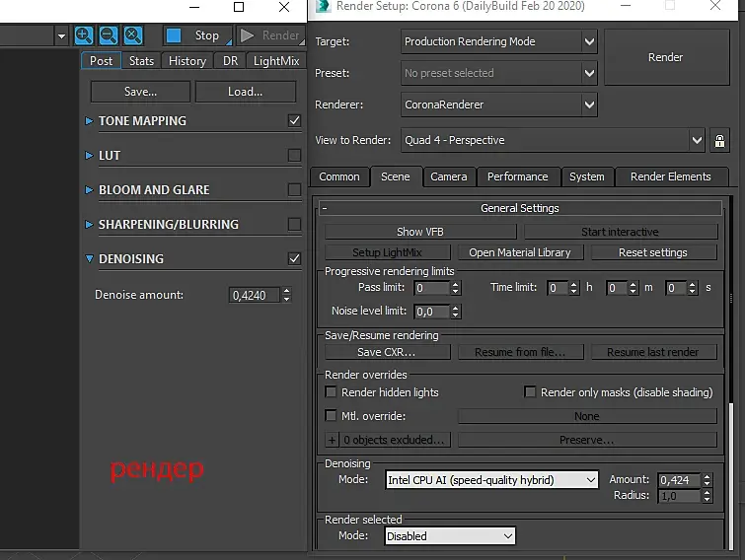
Task: Click the zoom out magnifier icon
Action: coord(109,35)
